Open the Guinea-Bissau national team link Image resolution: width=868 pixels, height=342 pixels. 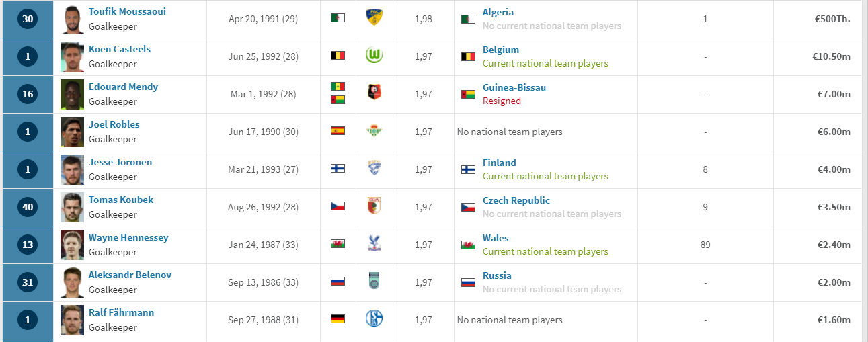coord(514,87)
